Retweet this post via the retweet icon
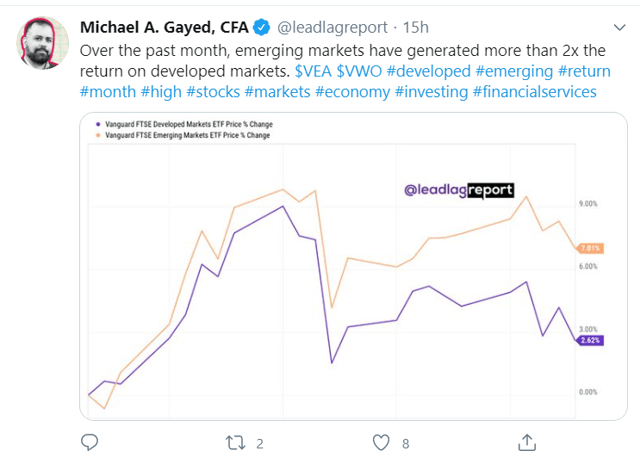The image size is (640, 457). point(236,443)
